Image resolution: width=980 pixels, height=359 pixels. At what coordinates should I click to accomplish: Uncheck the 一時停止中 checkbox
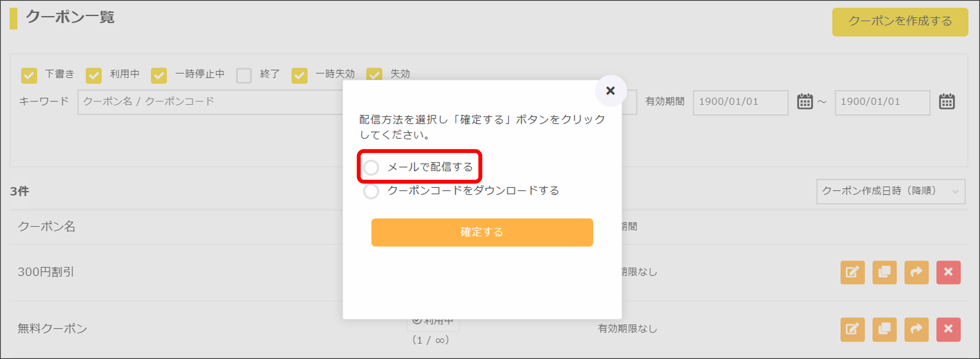tap(159, 75)
